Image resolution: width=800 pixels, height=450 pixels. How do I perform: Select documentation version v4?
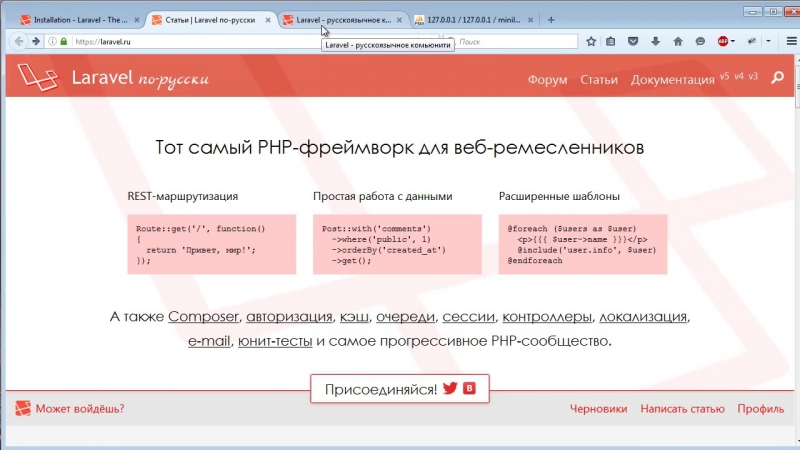739,76
